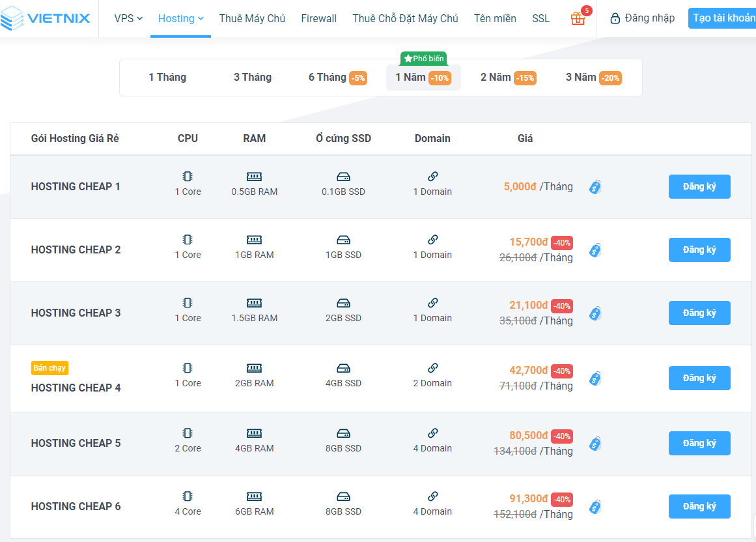Click the Bán chạy badge
The image size is (756, 542).
tap(49, 368)
